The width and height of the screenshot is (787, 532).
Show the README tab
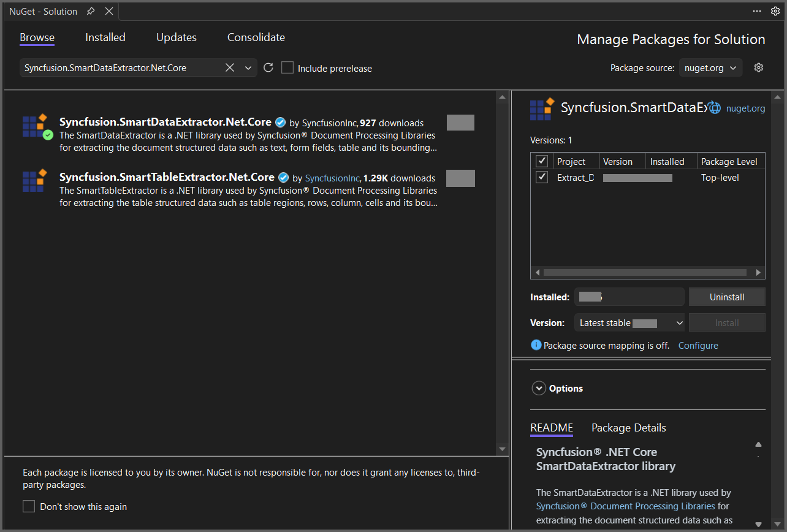tap(552, 428)
